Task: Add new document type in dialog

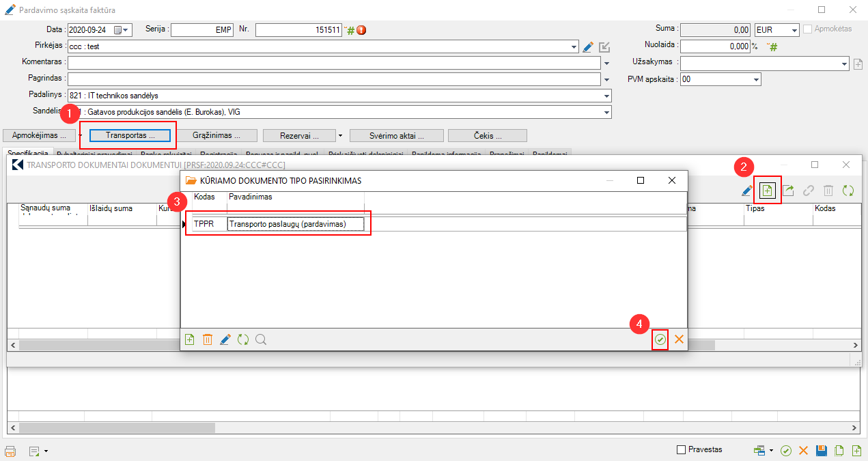Action: click(190, 339)
